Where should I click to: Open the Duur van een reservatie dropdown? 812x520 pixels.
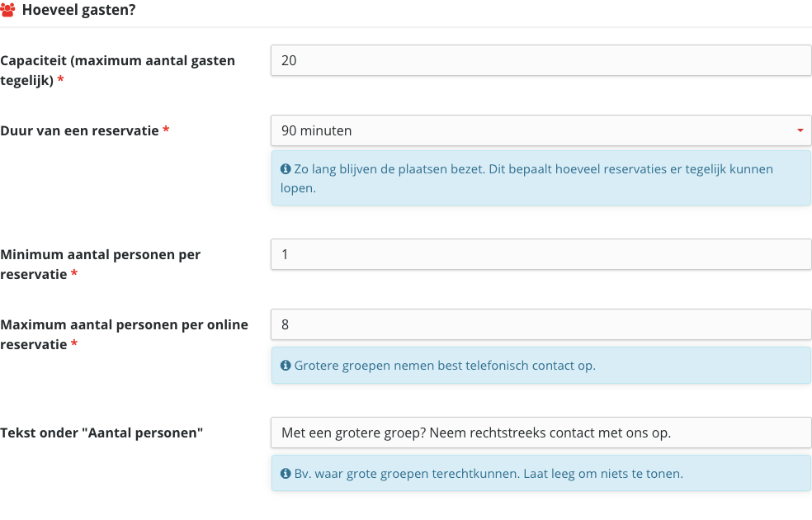pyautogui.click(x=541, y=130)
